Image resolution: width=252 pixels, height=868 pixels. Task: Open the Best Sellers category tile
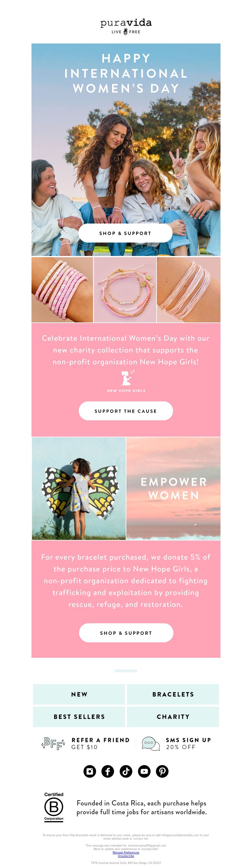[79, 716]
